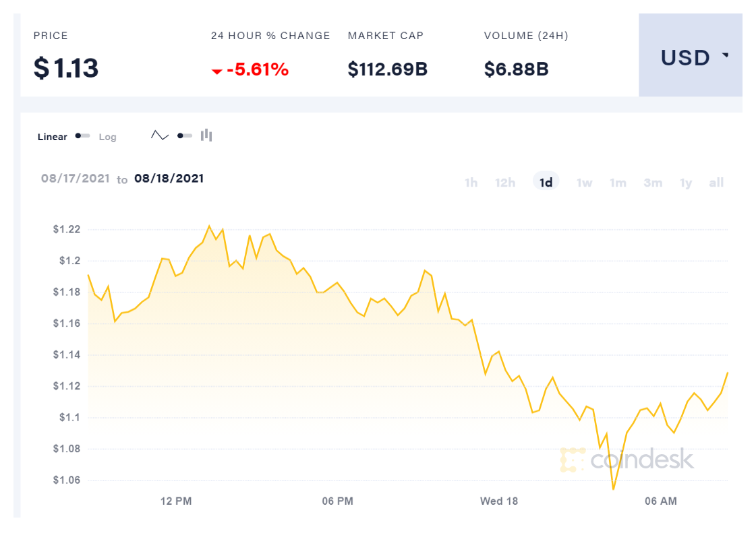Switch to the 1w time range

[x=584, y=183]
